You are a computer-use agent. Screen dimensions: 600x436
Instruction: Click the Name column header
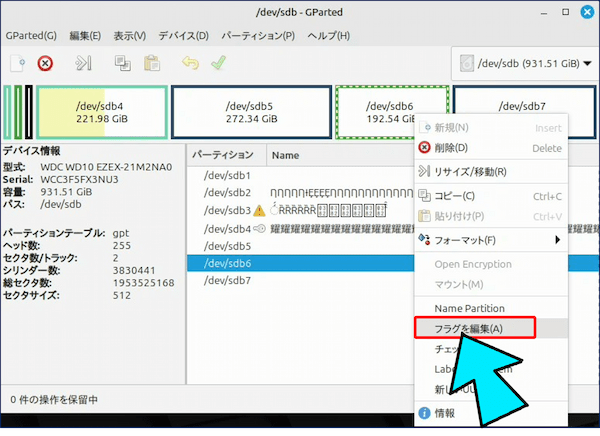pos(286,155)
